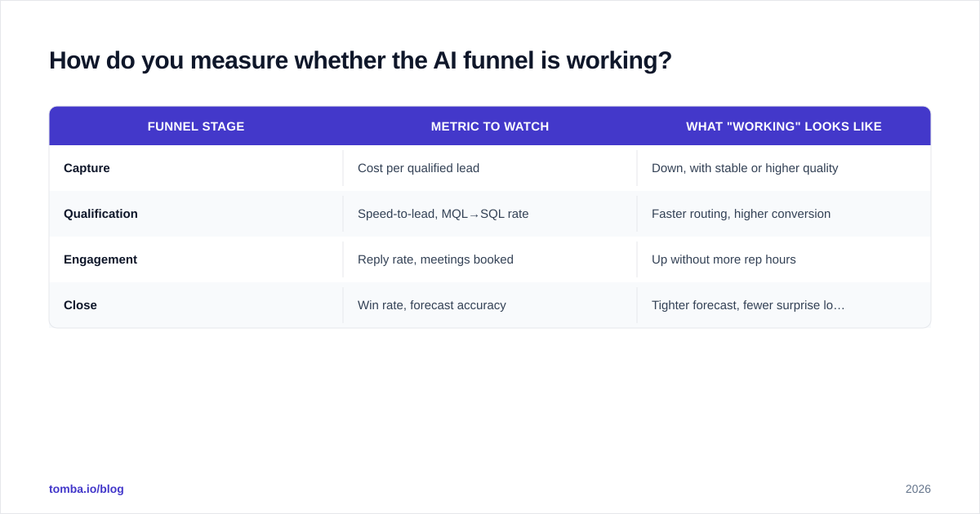Click the WHAT "WORKING" LOOKS LIKE header
980x514 pixels.
[784, 126]
